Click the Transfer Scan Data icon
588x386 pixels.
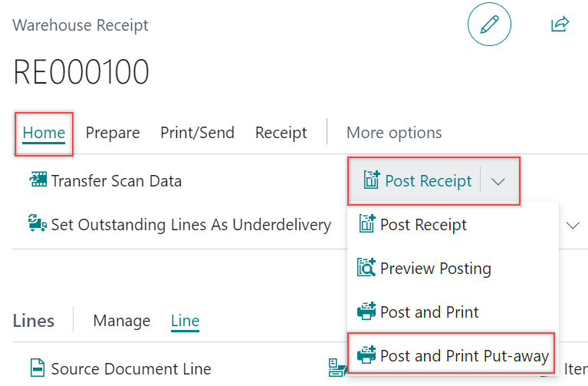click(38, 181)
